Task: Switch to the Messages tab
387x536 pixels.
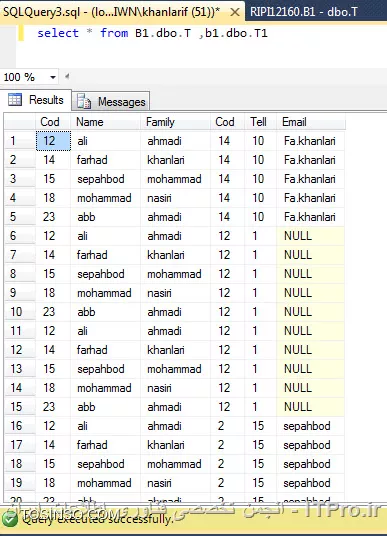Action: click(111, 102)
